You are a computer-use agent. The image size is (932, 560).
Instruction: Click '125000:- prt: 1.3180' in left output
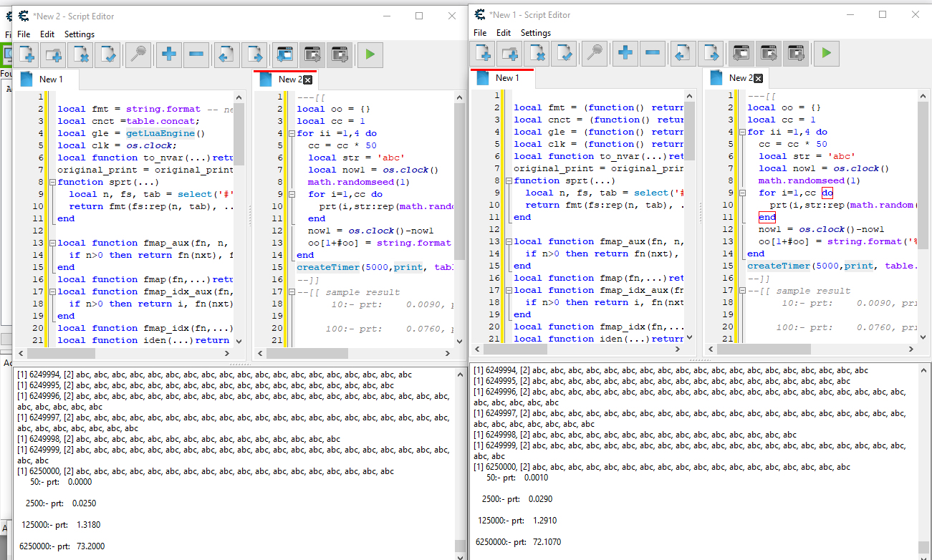click(62, 525)
